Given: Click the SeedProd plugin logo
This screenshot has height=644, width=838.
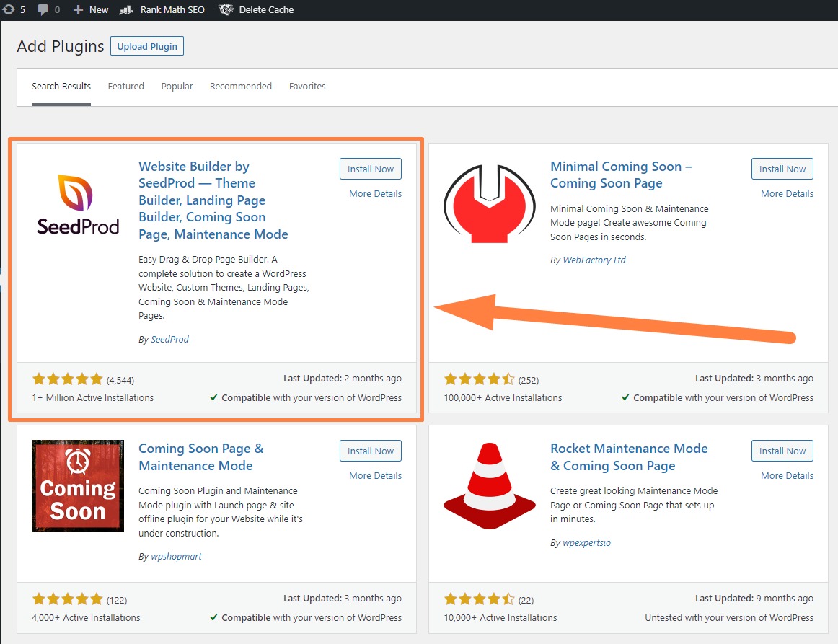Looking at the screenshot, I should [x=77, y=206].
